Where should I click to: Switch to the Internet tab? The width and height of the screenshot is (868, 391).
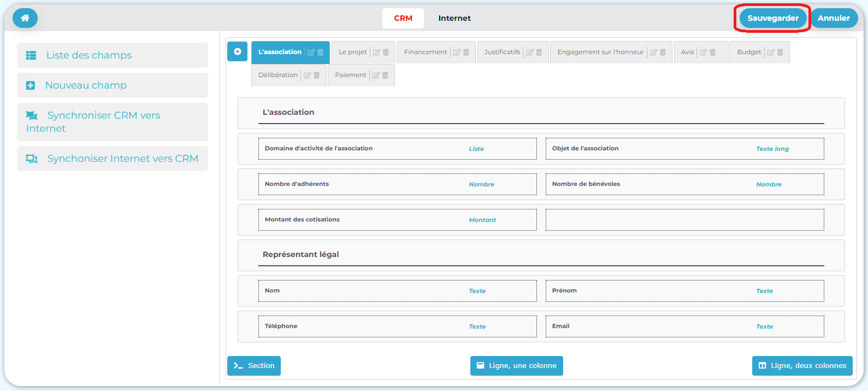pyautogui.click(x=454, y=18)
